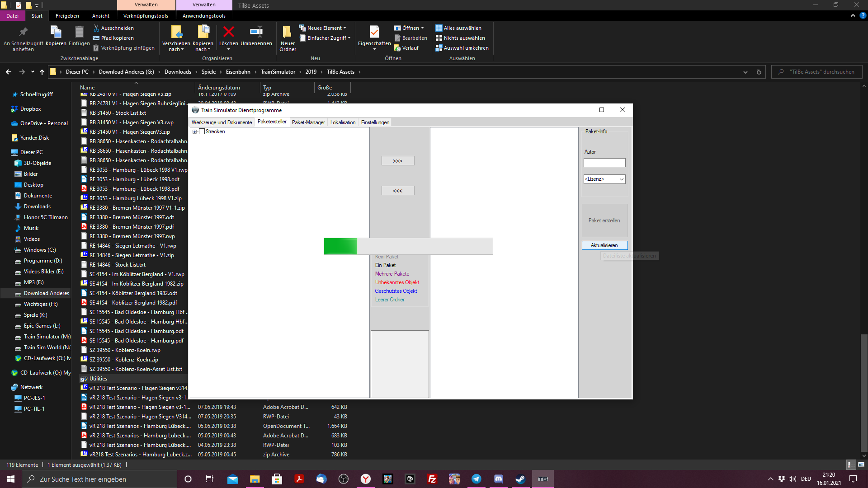Pin to An Schnellzugriff anheften
Viewport: 868px width, 488px height.
23,38
